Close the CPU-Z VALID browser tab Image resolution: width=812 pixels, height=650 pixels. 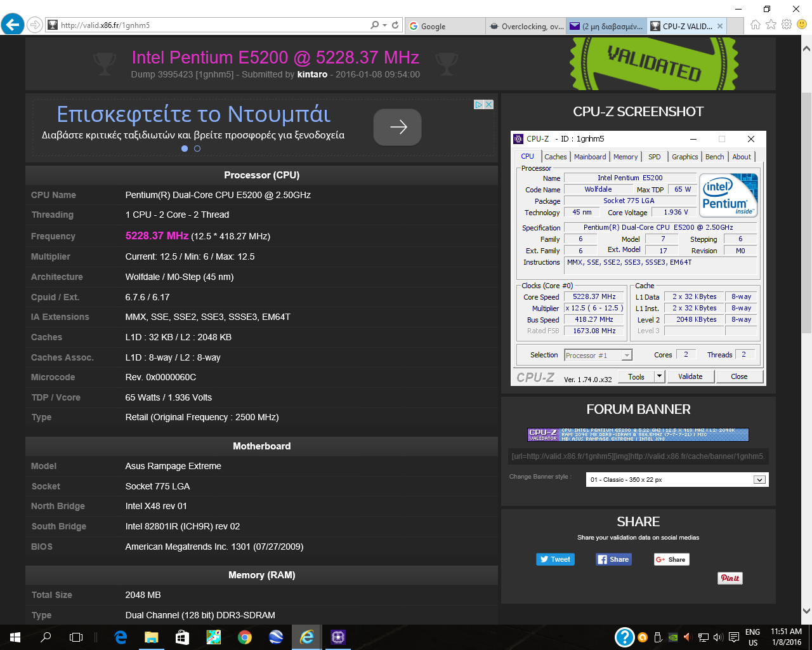coord(719,26)
